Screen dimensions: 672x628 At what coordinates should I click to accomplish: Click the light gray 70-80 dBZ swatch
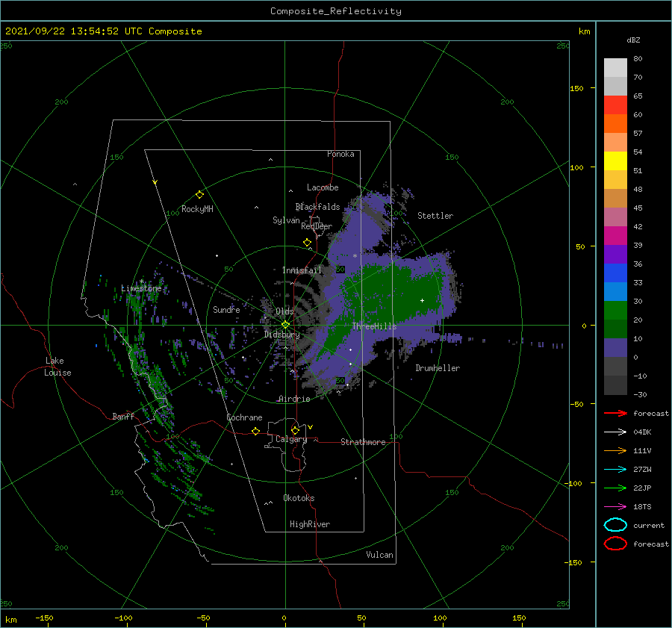(x=615, y=68)
